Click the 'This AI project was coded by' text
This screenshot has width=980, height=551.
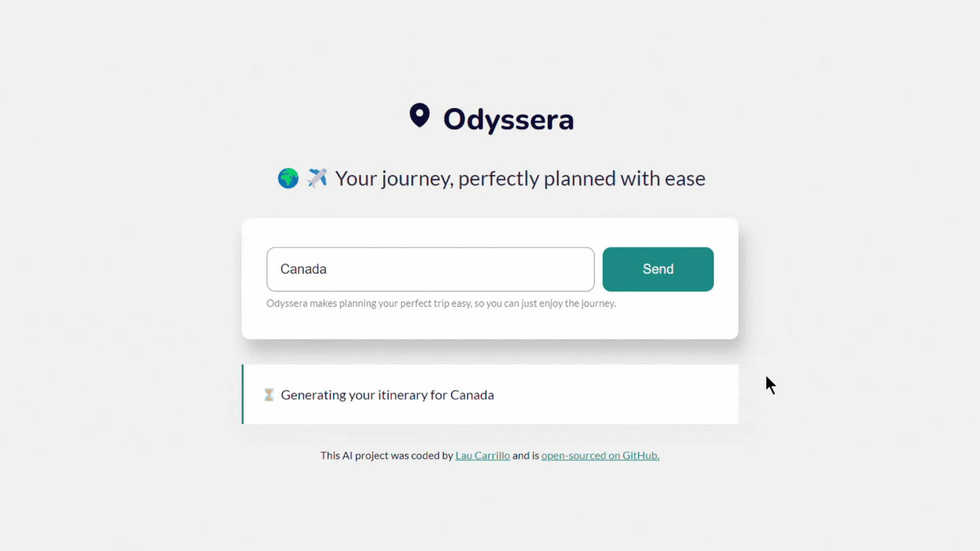[x=386, y=456]
